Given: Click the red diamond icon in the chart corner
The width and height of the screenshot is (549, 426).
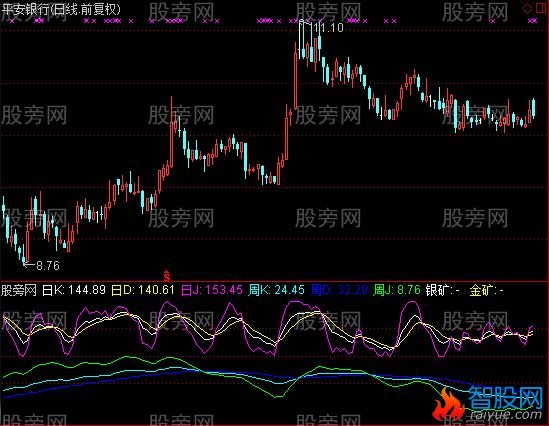Looking at the screenshot, I should (x=528, y=9).
